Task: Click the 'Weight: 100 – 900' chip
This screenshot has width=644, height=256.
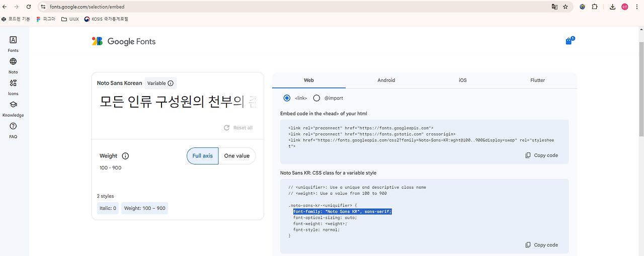Action: [144, 208]
